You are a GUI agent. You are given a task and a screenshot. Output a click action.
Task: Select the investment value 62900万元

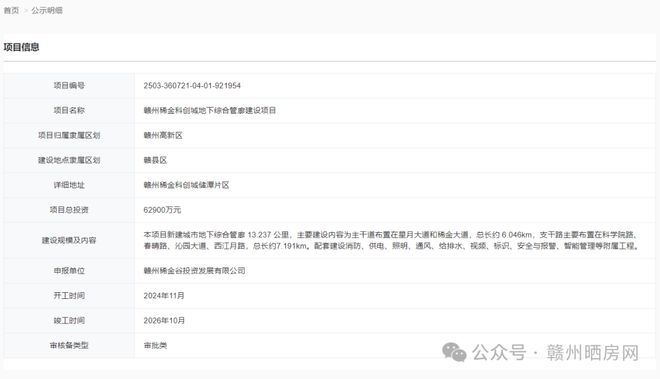[162, 210]
